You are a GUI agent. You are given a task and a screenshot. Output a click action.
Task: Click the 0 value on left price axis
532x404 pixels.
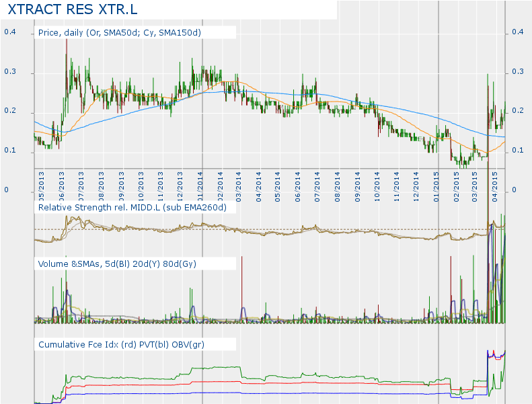(x=6, y=190)
